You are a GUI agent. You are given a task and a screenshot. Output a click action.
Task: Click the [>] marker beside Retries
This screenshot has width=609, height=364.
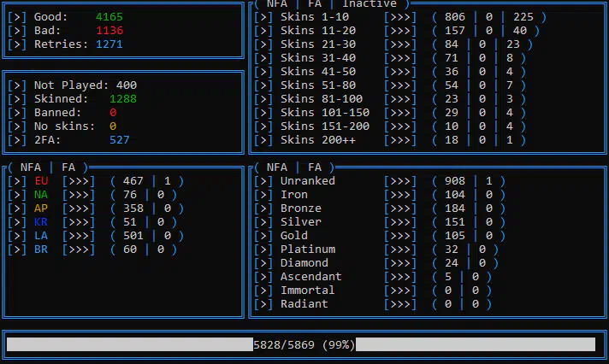[x=17, y=44]
